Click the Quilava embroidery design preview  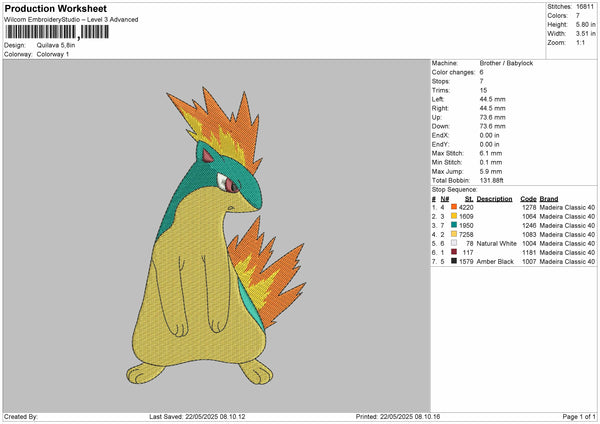(x=216, y=236)
